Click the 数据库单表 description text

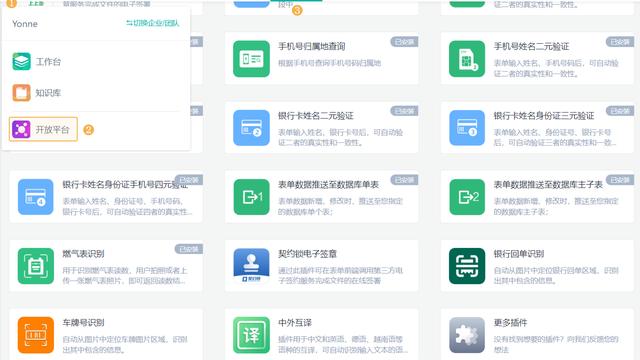340,207
